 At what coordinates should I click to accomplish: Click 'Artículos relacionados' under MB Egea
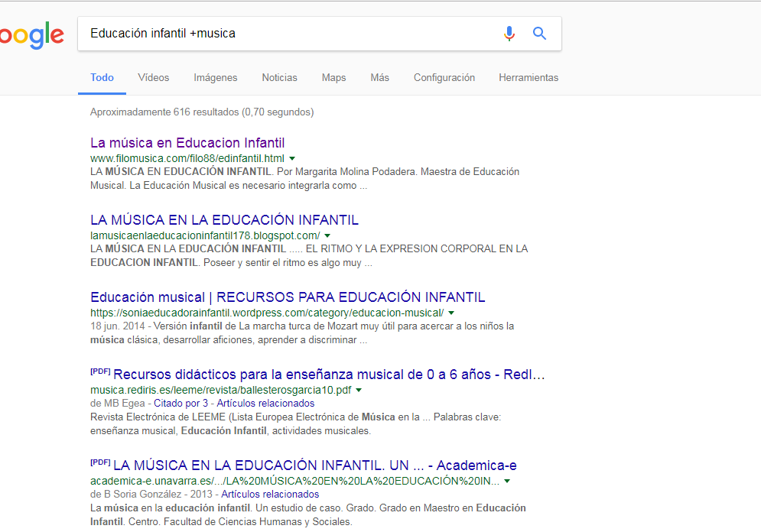click(265, 404)
